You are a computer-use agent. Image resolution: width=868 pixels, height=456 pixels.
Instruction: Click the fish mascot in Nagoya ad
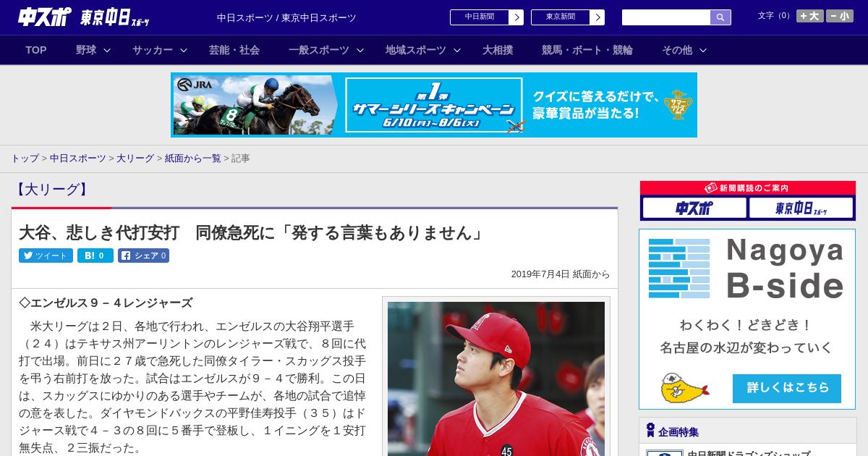(684, 388)
